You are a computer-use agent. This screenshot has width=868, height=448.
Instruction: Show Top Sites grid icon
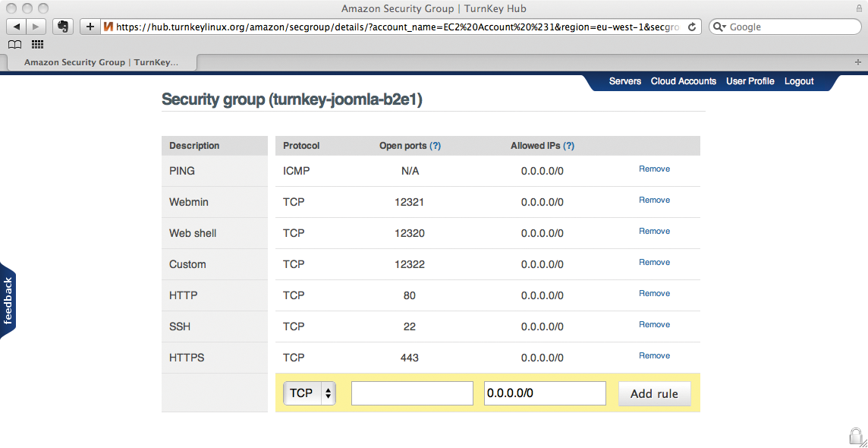37,45
